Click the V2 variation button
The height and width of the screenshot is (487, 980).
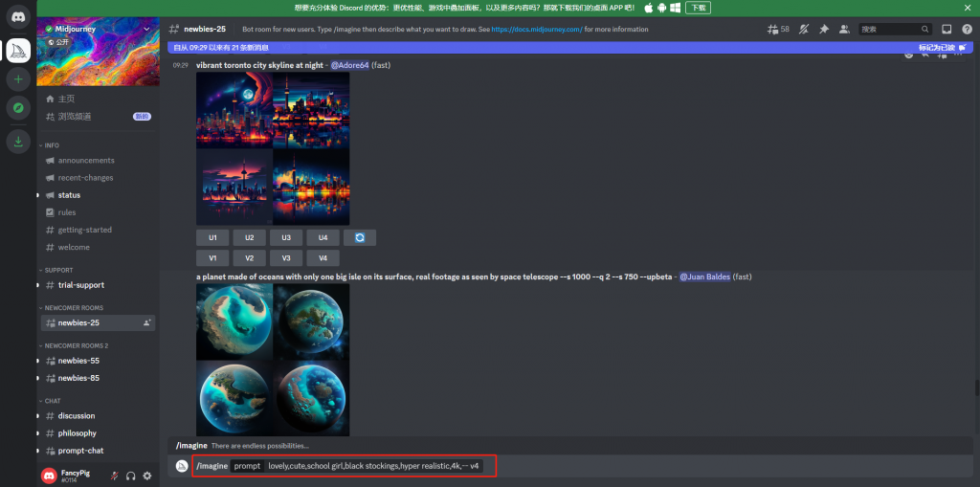point(250,258)
